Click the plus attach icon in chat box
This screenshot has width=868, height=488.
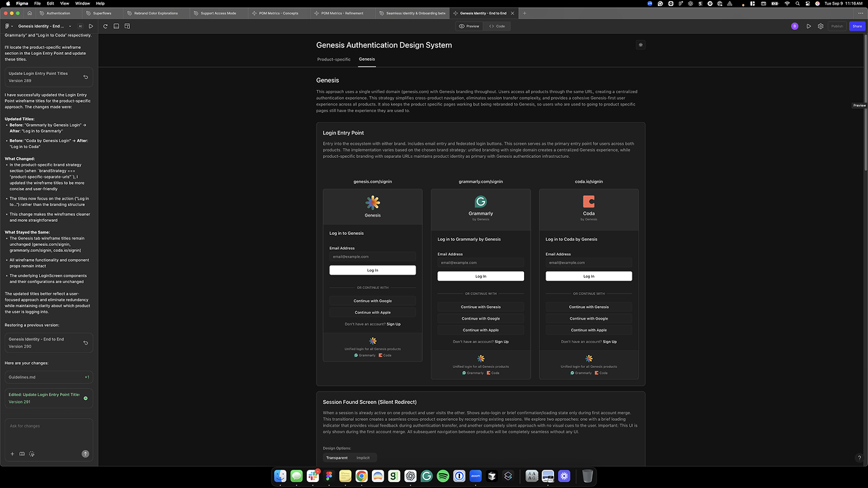pos(12,454)
